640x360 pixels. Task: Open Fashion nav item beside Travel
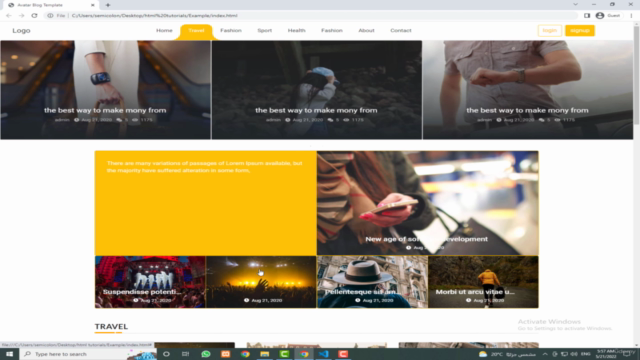pos(231,31)
